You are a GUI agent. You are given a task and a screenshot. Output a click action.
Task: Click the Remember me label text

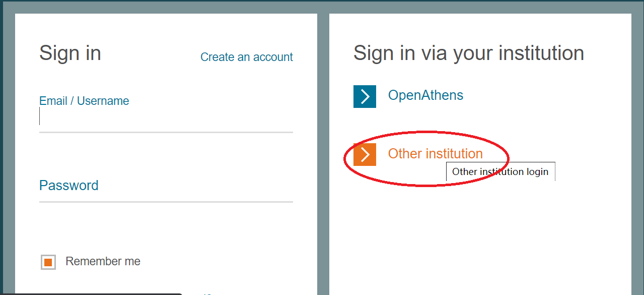[x=103, y=261]
